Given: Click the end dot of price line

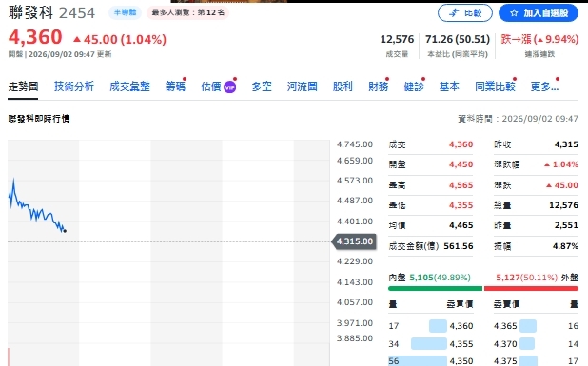Looking at the screenshot, I should (65, 231).
